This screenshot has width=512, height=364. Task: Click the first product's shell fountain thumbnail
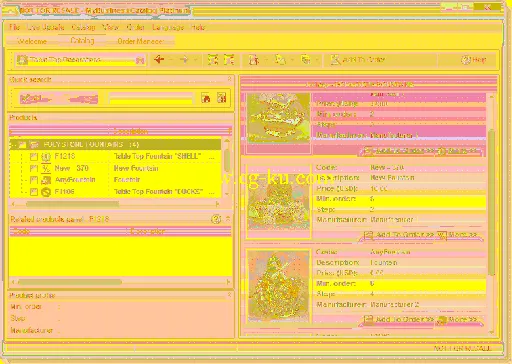coord(279,118)
